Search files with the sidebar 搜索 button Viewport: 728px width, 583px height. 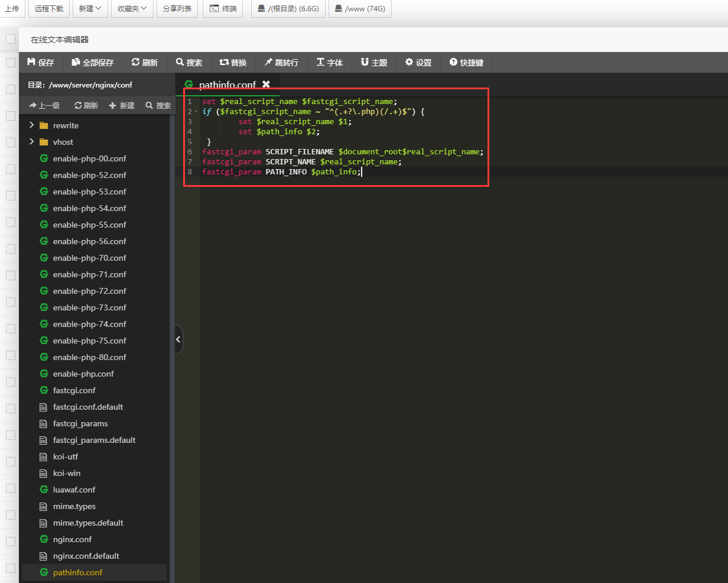pos(158,105)
